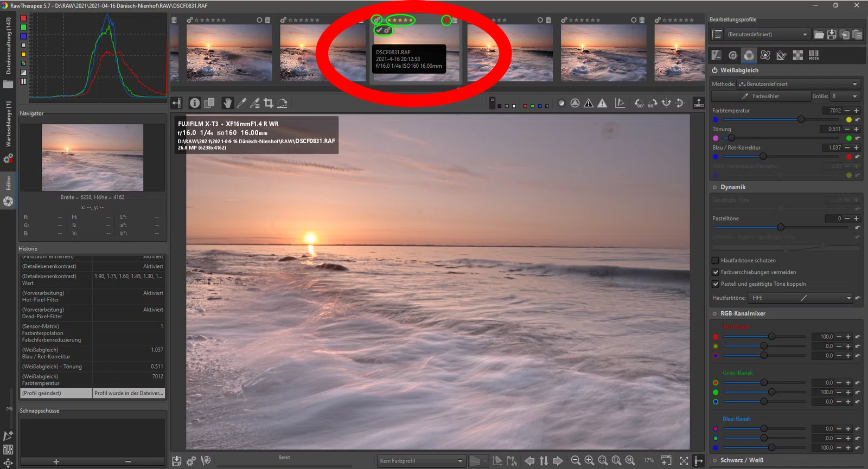
Task: Rotate image right 90 degrees
Action: pos(653,103)
